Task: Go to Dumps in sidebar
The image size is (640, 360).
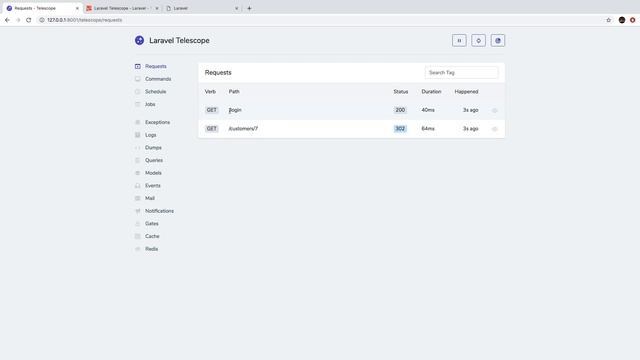Action: coord(153,147)
